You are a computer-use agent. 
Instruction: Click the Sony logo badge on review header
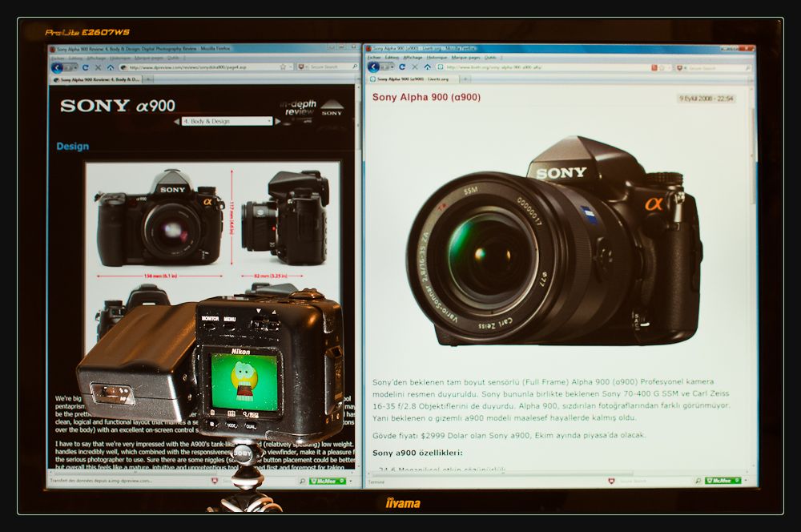click(x=332, y=108)
